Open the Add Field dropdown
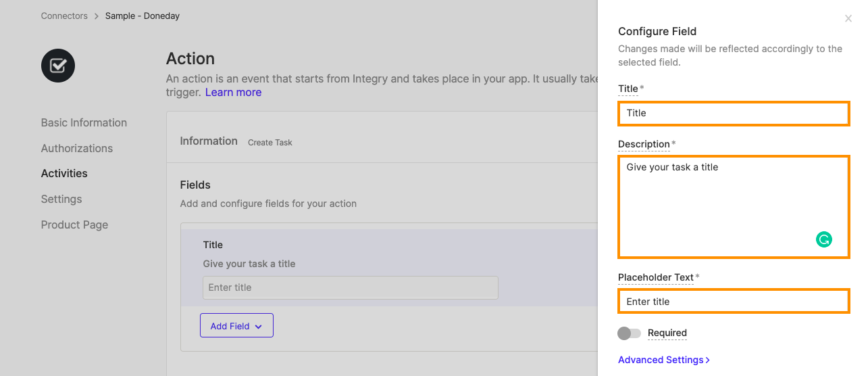 point(236,325)
